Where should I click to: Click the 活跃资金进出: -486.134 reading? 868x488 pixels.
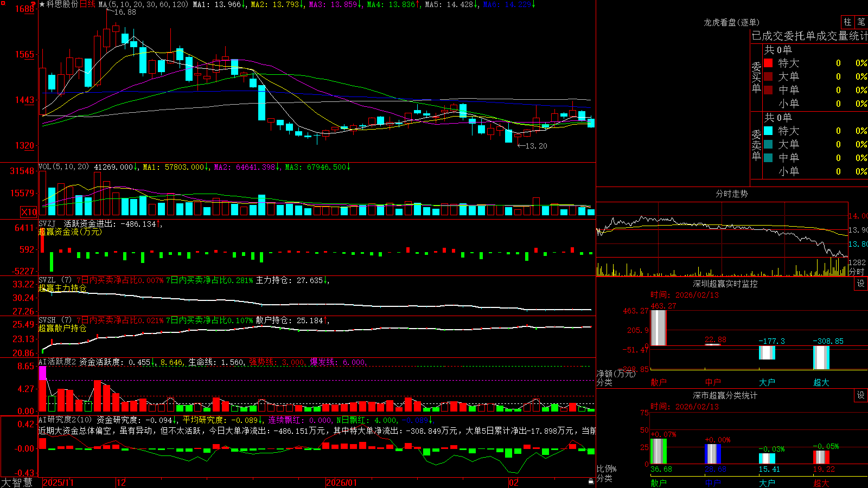tap(110, 223)
